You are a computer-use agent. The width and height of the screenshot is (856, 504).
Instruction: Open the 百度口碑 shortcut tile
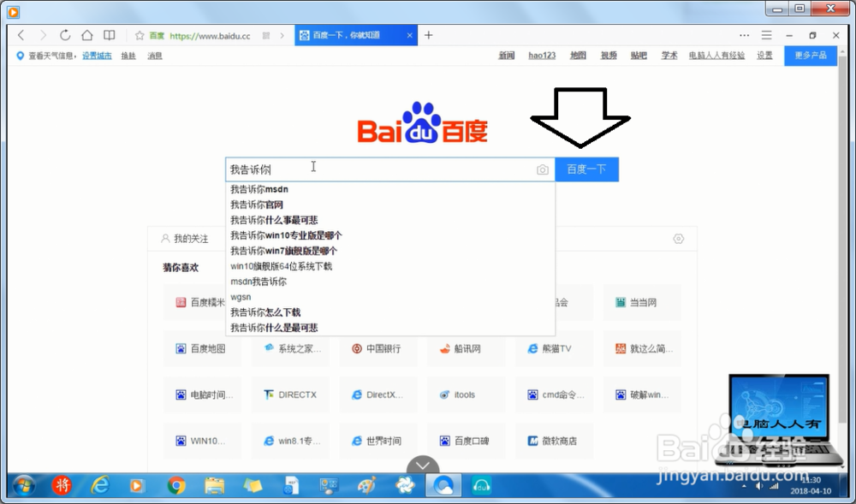pos(466,441)
